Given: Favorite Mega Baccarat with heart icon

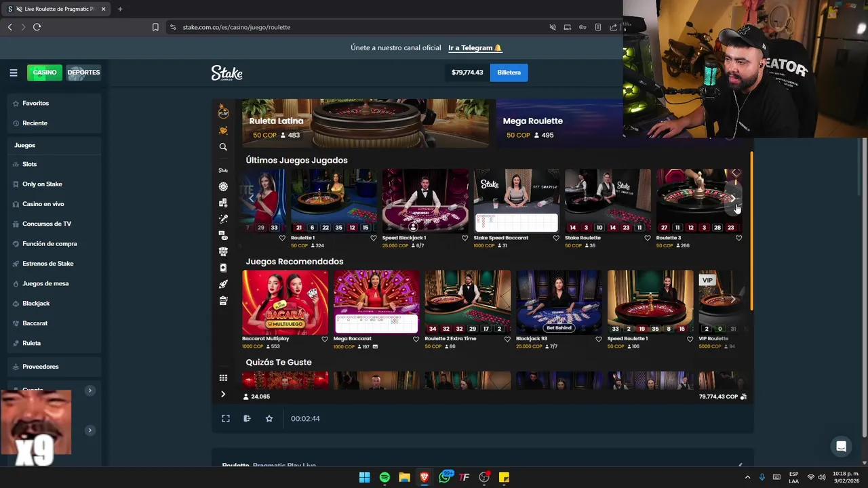Looking at the screenshot, I should click(416, 339).
